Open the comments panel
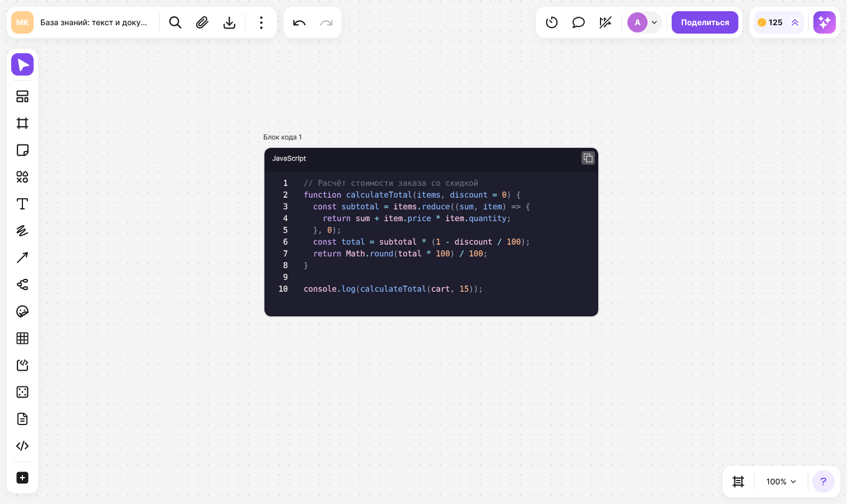 pyautogui.click(x=579, y=22)
